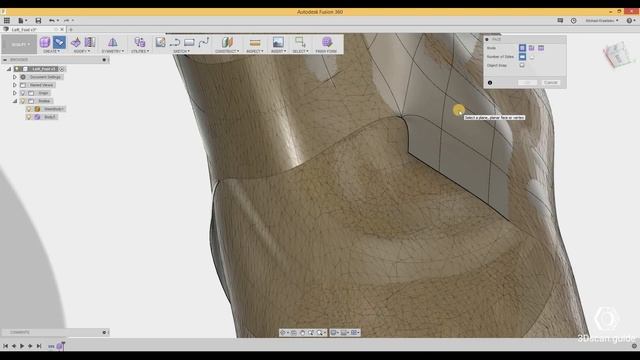Collapse the root component tree node

click(9, 69)
